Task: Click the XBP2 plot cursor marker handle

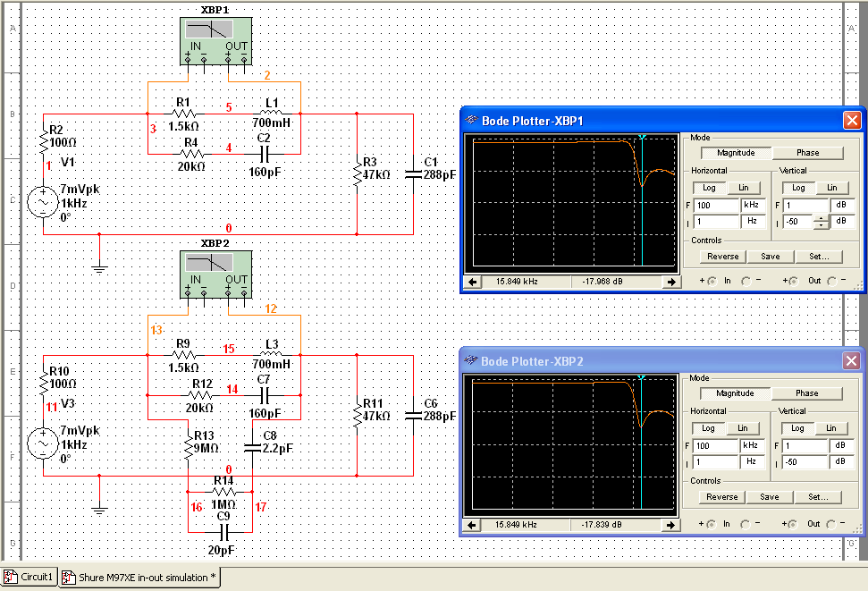Action: click(641, 377)
